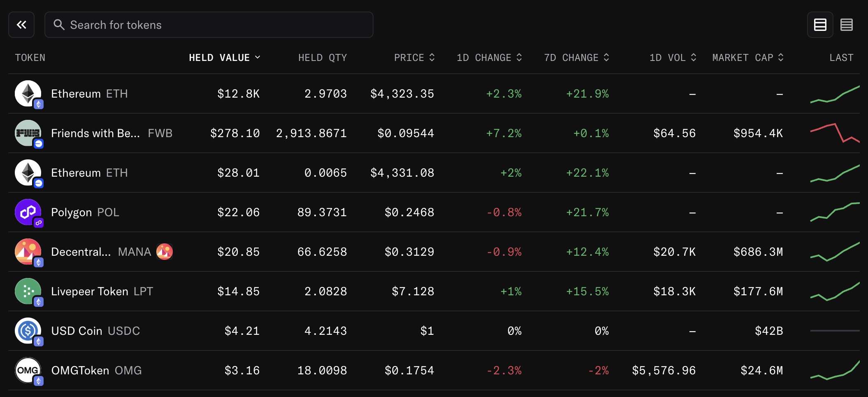Open Polygon POL token icon

(x=28, y=212)
